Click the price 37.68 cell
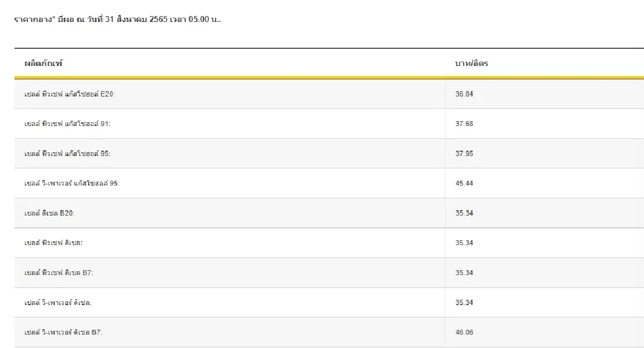The height and width of the screenshot is (348, 644). click(x=465, y=123)
